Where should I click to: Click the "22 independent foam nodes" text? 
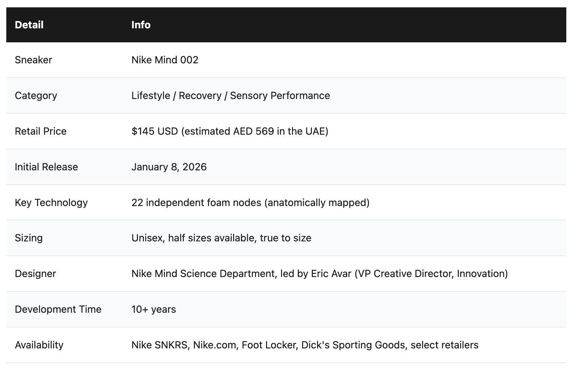(196, 203)
